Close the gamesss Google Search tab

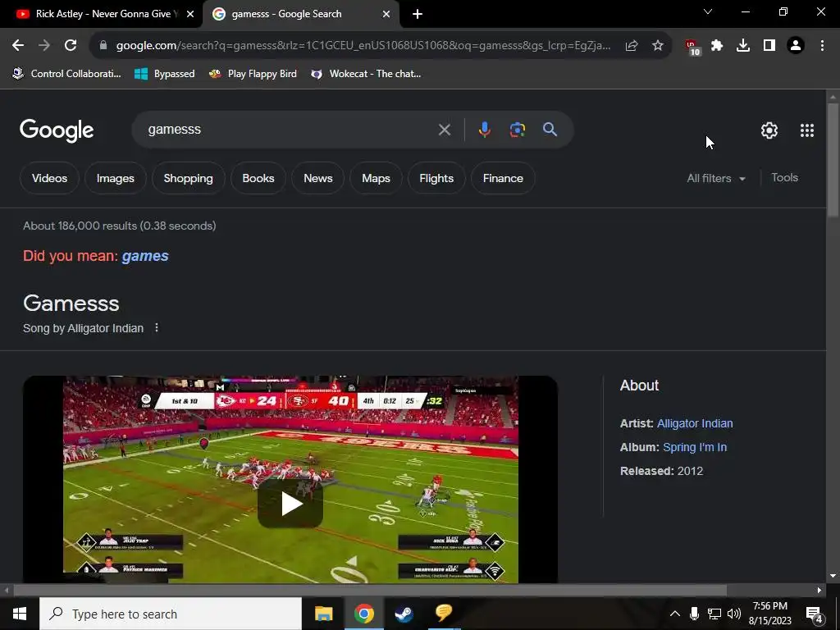click(386, 14)
